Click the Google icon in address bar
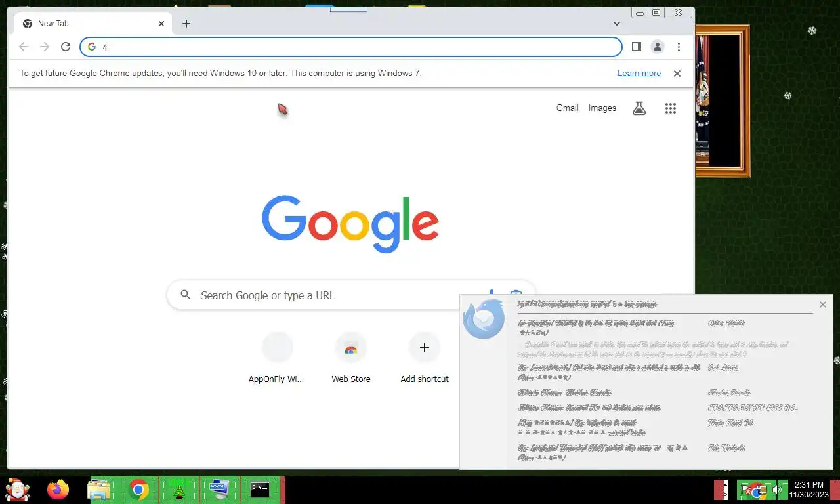This screenshot has width=840, height=504. (x=92, y=47)
